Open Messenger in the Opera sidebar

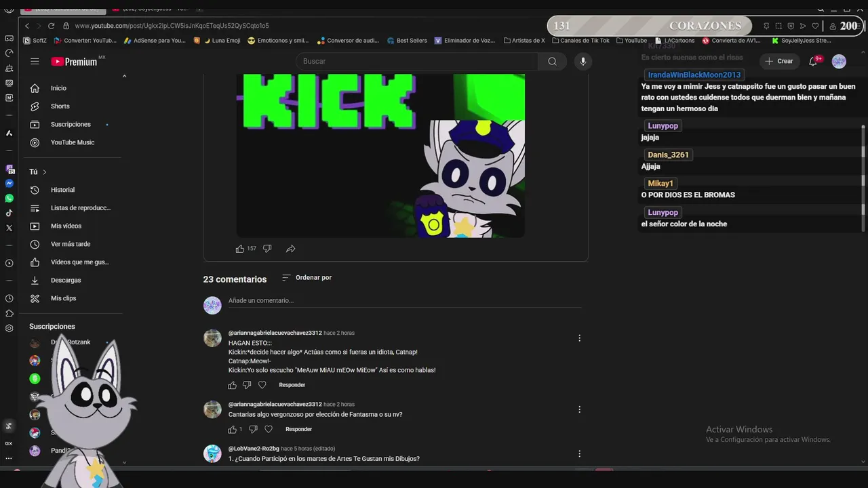click(x=9, y=184)
